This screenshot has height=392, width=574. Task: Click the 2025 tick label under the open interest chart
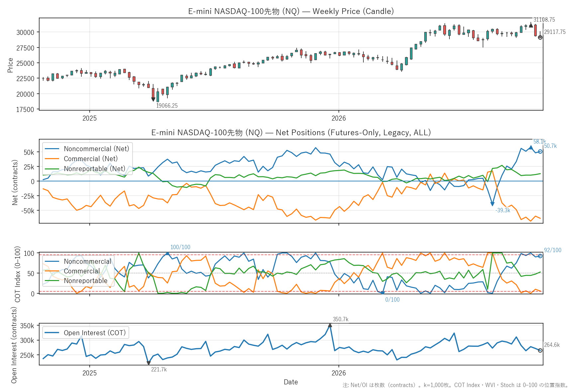click(89, 373)
